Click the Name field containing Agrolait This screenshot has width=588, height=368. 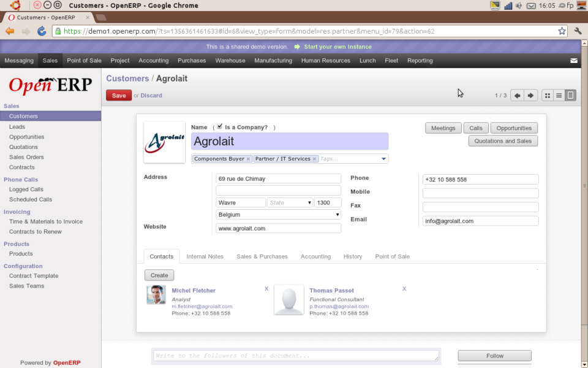290,141
